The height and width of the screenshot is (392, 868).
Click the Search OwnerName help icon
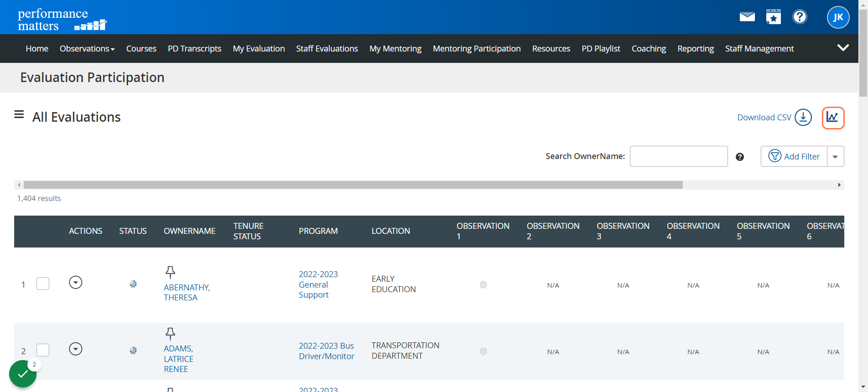pyautogui.click(x=740, y=157)
